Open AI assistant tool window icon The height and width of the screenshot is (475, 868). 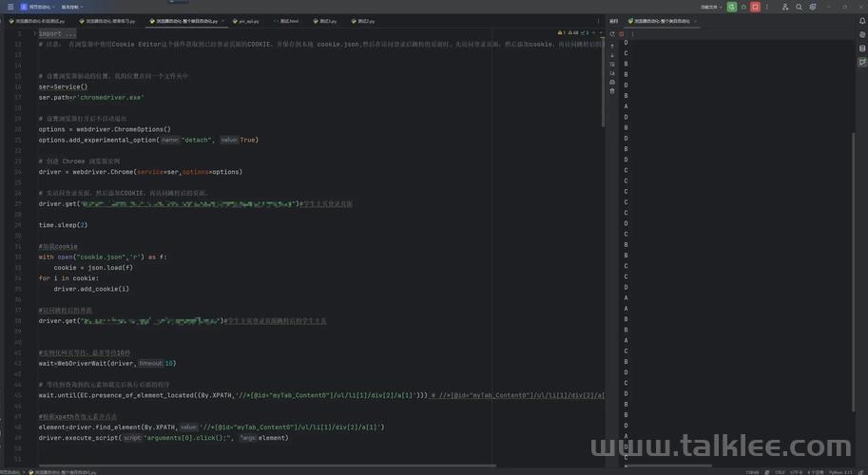[862, 34]
